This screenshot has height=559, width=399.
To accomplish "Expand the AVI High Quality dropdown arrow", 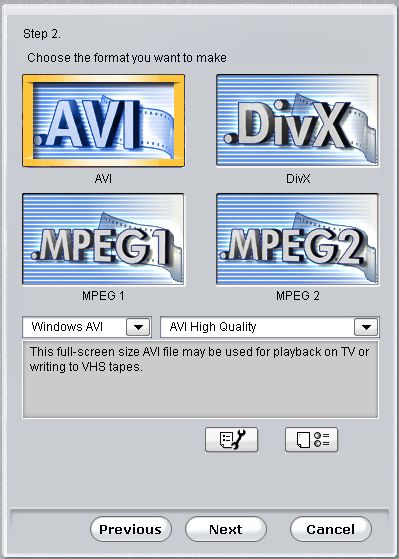I will (366, 327).
